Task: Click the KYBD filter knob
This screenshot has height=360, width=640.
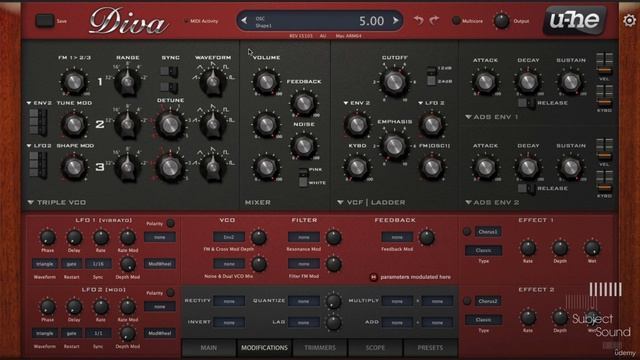Action: click(357, 167)
